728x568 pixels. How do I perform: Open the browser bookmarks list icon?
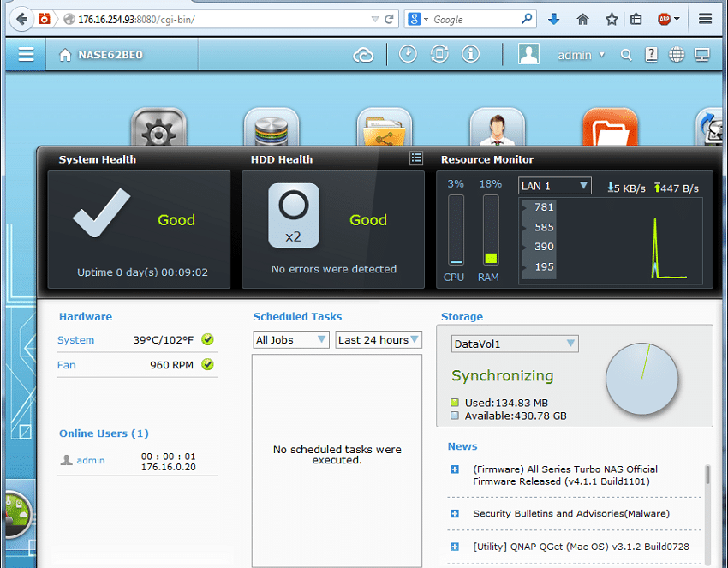636,20
